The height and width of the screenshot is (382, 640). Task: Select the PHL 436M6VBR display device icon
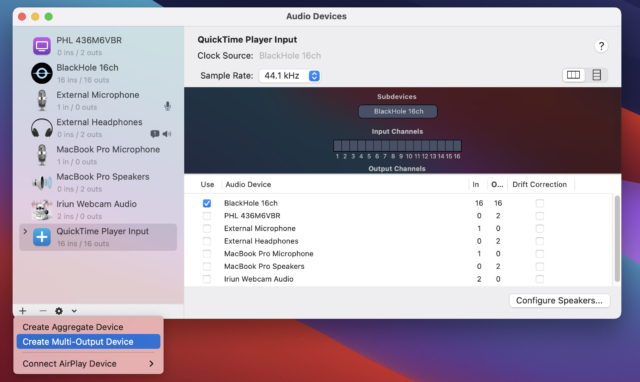point(42,46)
